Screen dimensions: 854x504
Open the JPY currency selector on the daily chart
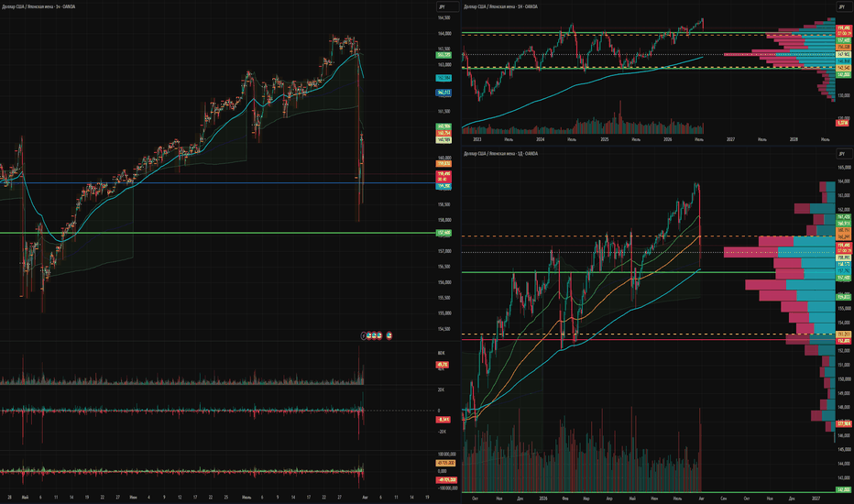pyautogui.click(x=844, y=154)
